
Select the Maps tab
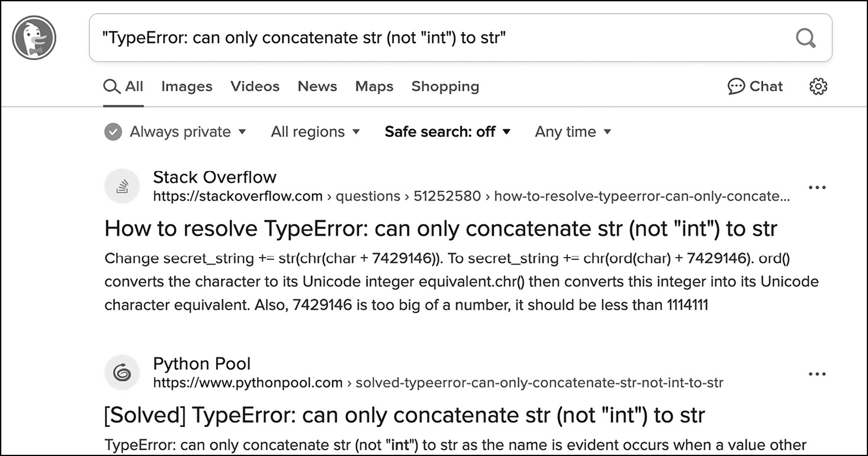374,86
